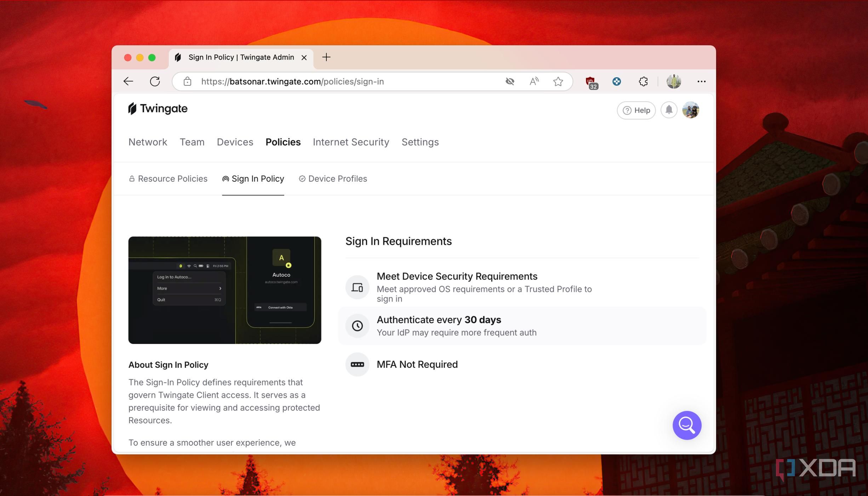This screenshot has width=868, height=496.
Task: Open the Internet Security menu
Action: point(351,142)
